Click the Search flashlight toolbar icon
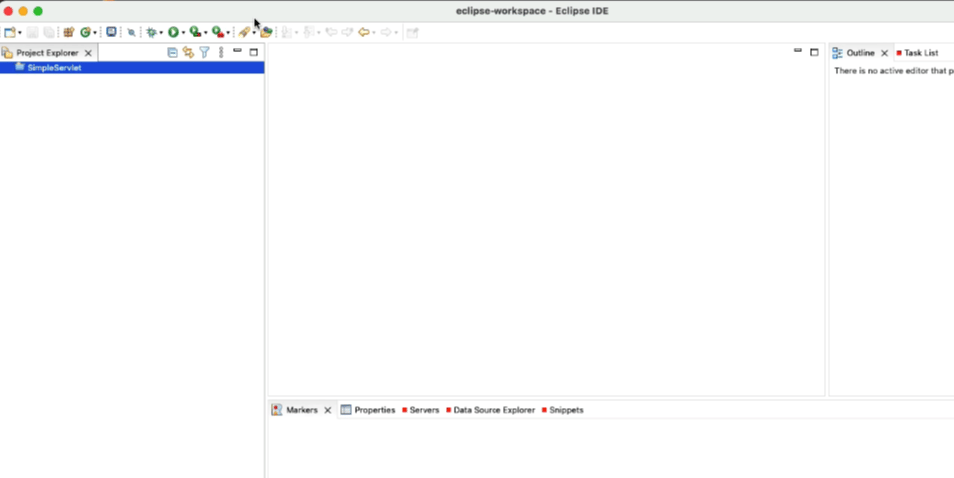This screenshot has height=478, width=954. click(244, 32)
